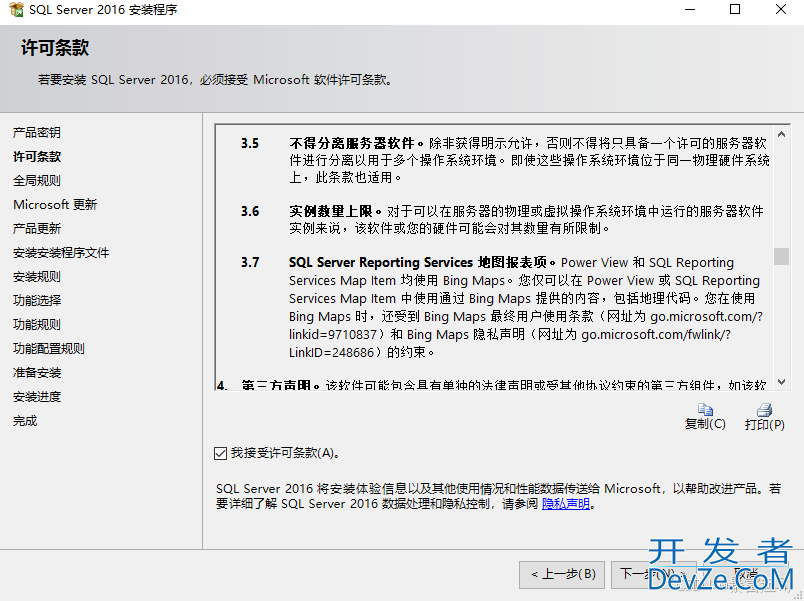Click the SQL Server installer title bar icon

tap(16, 9)
